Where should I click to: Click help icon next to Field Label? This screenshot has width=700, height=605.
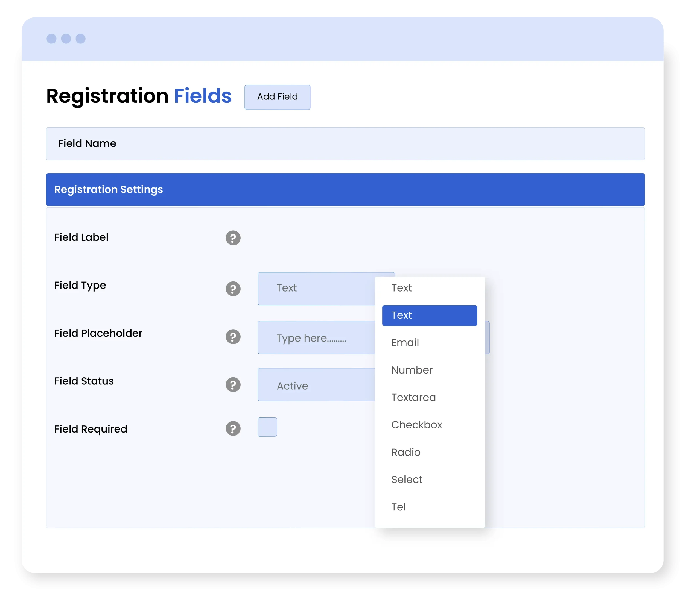click(x=233, y=238)
